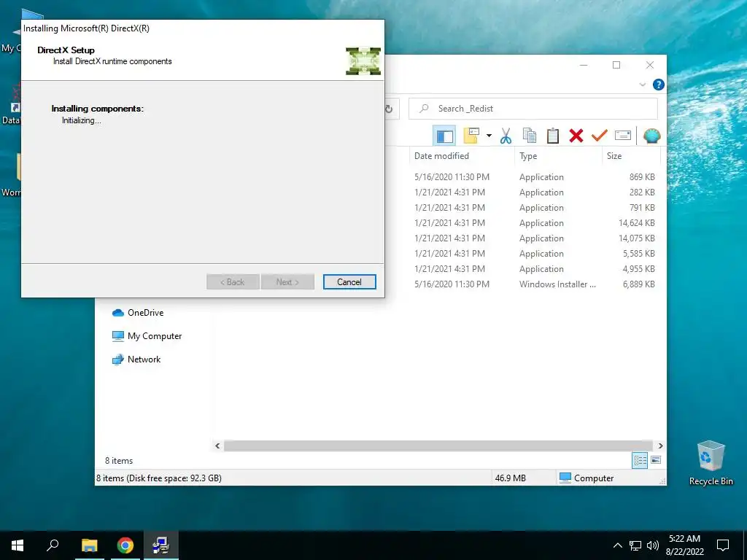This screenshot has height=560, width=747.
Task: Select the 869 KB Application file row
Action: [535, 177]
